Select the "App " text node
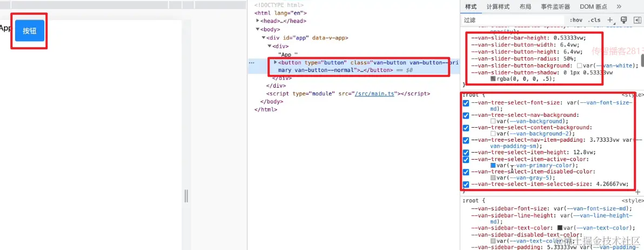 (287, 54)
